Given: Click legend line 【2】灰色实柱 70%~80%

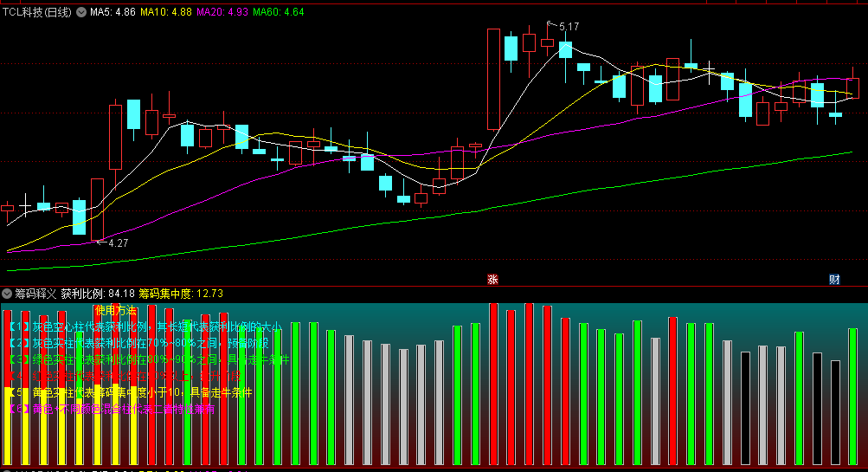Looking at the screenshot, I should point(139,344).
